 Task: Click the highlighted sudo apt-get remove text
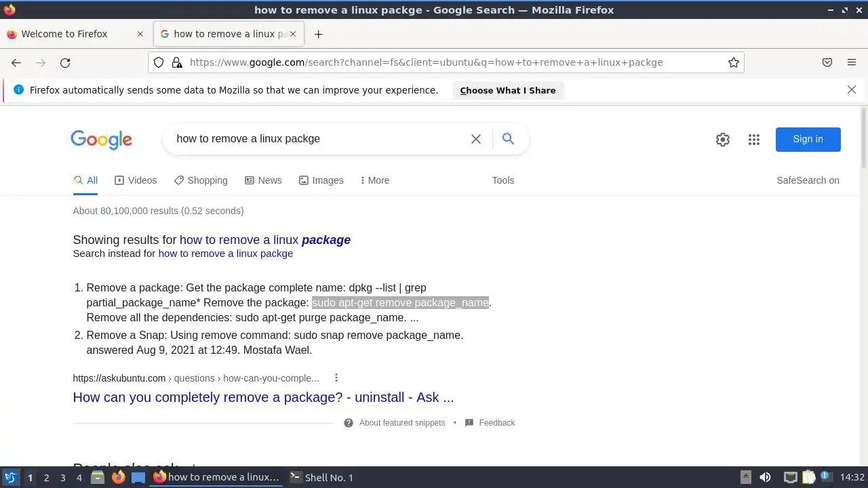pyautogui.click(x=400, y=302)
